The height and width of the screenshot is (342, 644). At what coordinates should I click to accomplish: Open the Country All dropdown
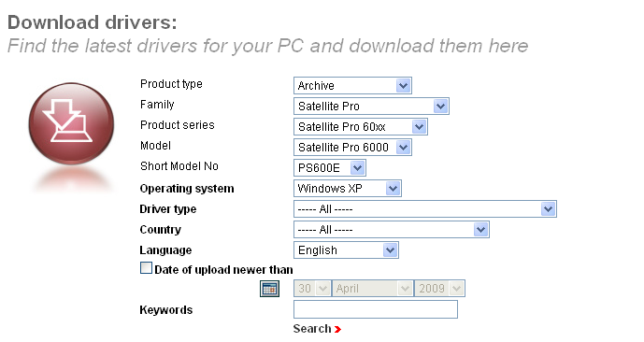click(392, 229)
